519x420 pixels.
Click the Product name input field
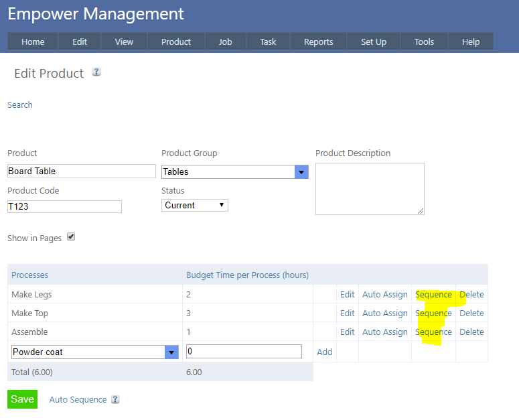click(x=81, y=171)
